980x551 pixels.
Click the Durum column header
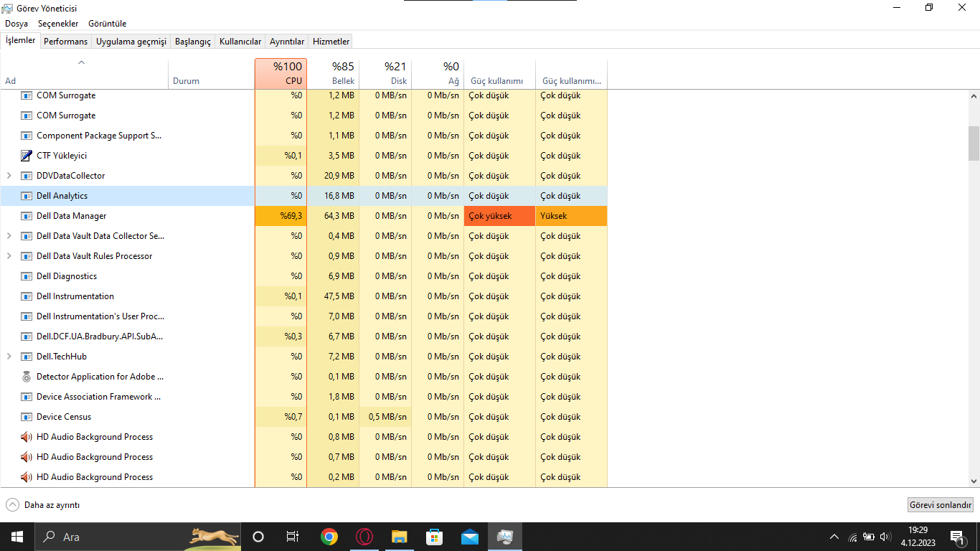[212, 74]
